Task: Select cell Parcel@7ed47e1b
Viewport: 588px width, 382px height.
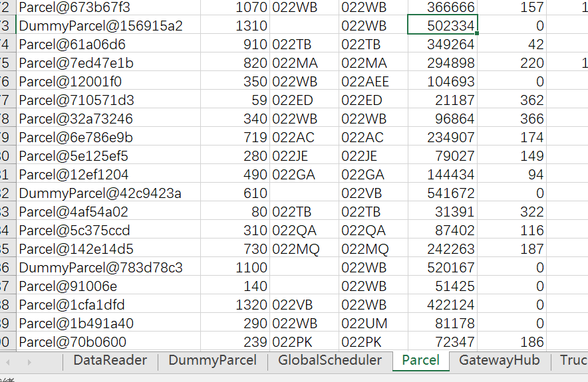Action: [108, 62]
